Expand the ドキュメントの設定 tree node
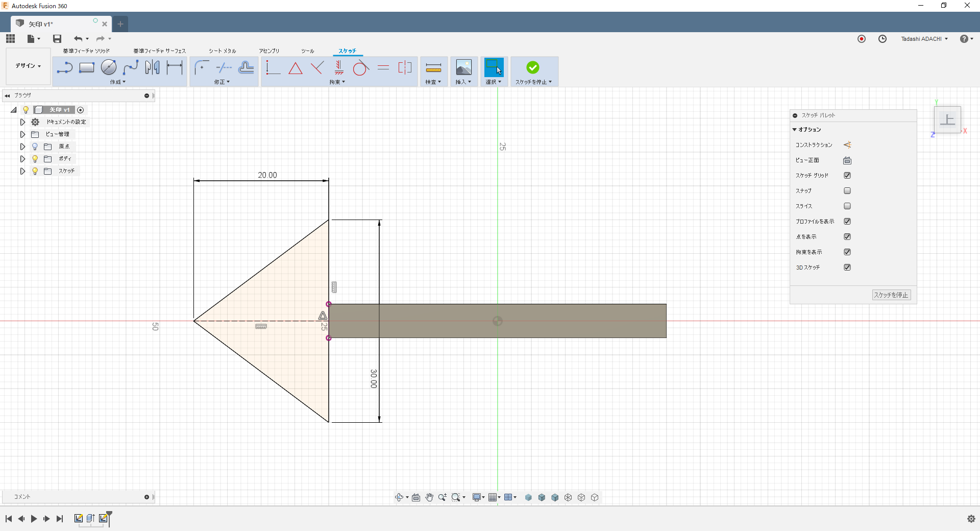Image resolution: width=980 pixels, height=531 pixels. [22, 122]
